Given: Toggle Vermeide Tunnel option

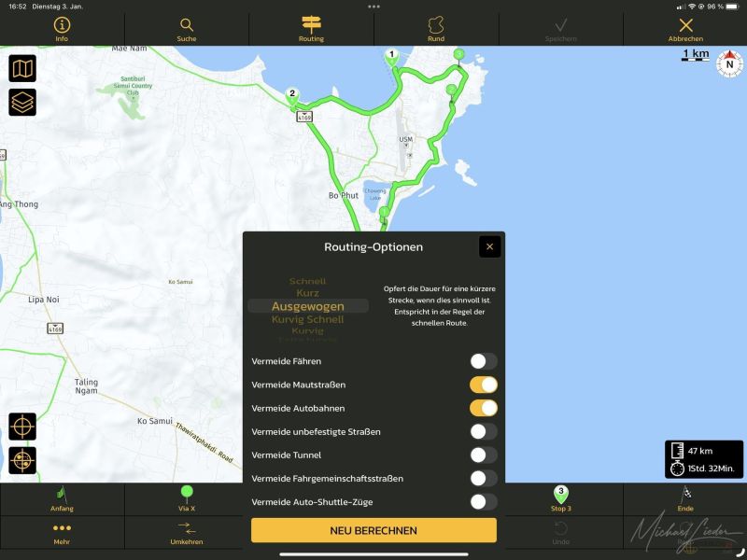Looking at the screenshot, I should tap(483, 455).
